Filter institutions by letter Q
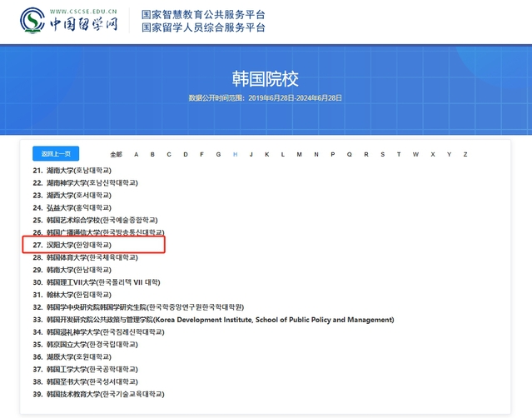Viewport: 532px width, 418px height. [350, 154]
